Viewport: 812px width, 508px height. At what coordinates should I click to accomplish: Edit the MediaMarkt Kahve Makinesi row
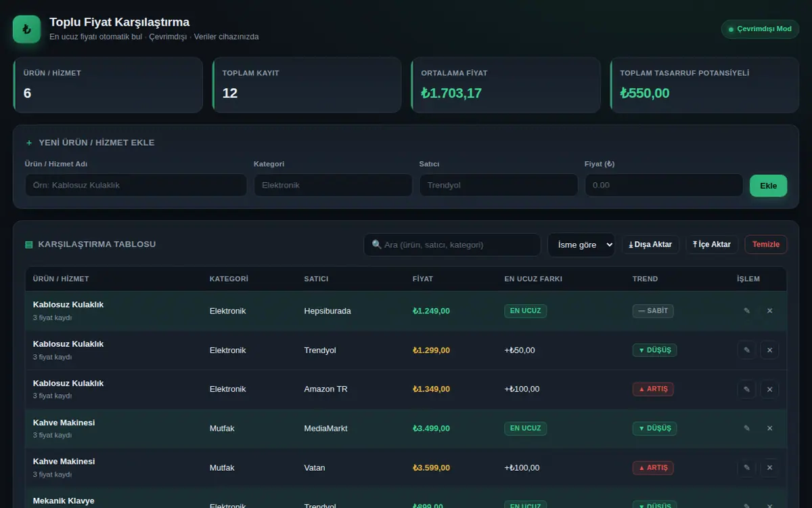point(747,428)
